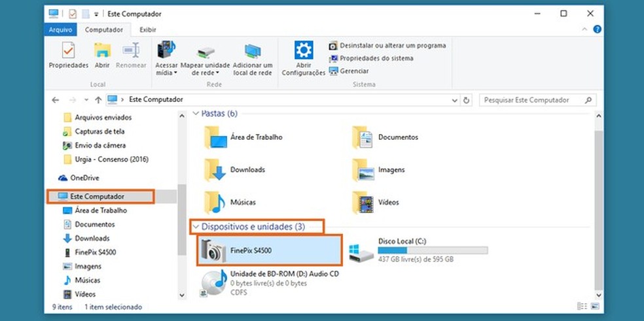Select the Computador ribbon tab

click(x=104, y=29)
